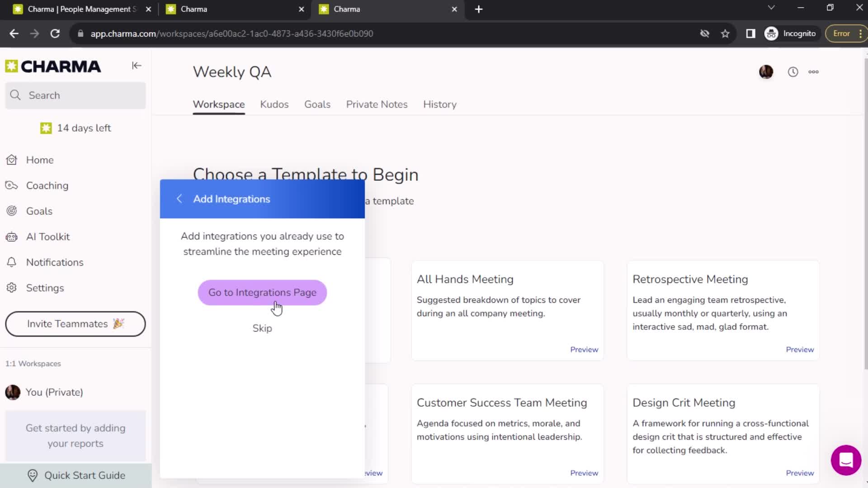Go back with Add Integrations chevron
This screenshot has height=488, width=868.
[x=179, y=199]
